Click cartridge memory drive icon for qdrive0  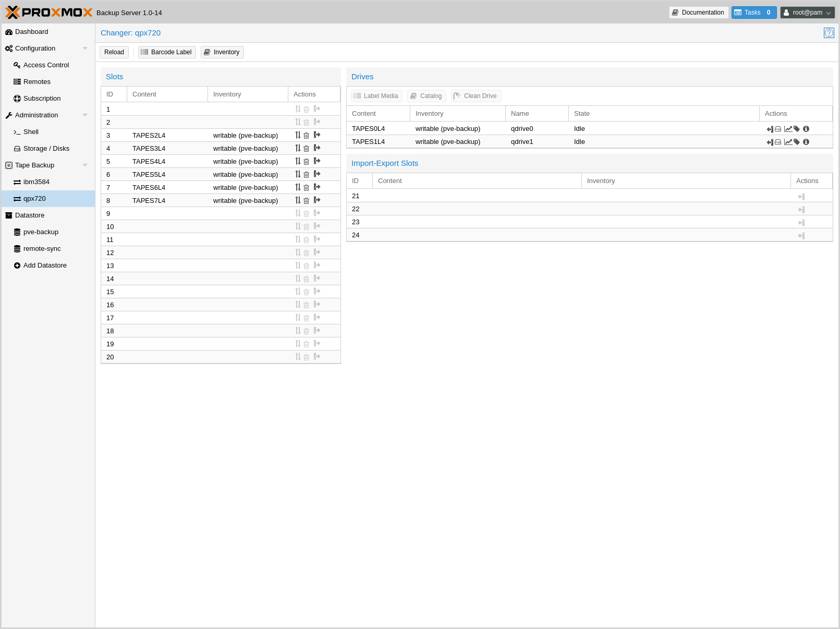[x=778, y=129]
